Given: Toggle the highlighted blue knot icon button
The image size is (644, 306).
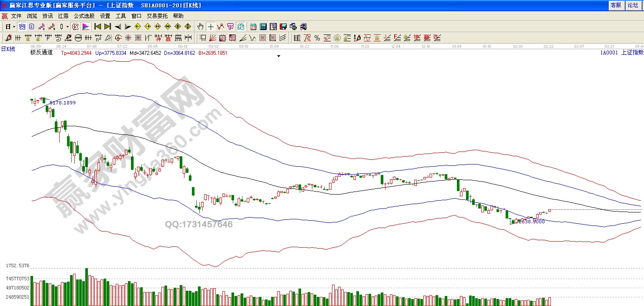Looking at the screenshot, I should (22, 27).
